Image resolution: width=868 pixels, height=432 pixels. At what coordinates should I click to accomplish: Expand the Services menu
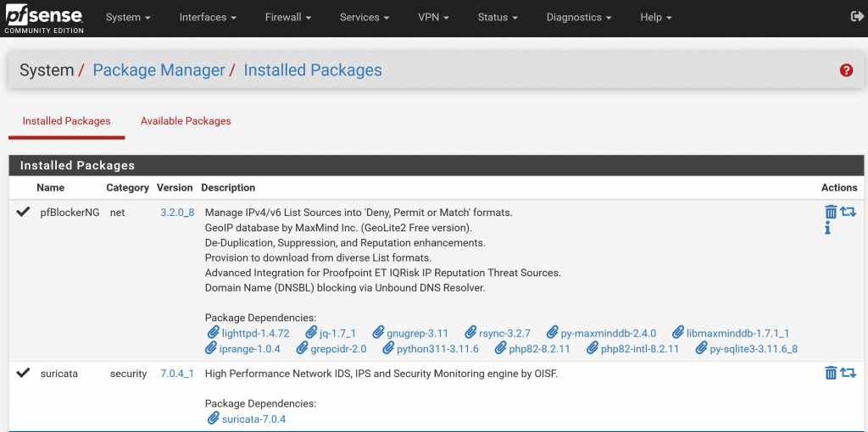pos(364,17)
